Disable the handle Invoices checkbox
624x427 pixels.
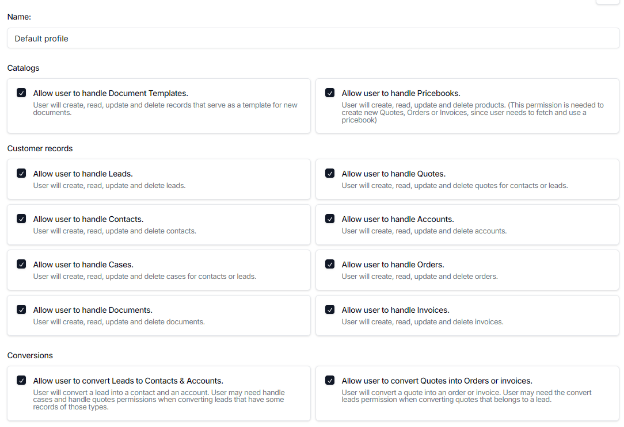click(x=330, y=310)
